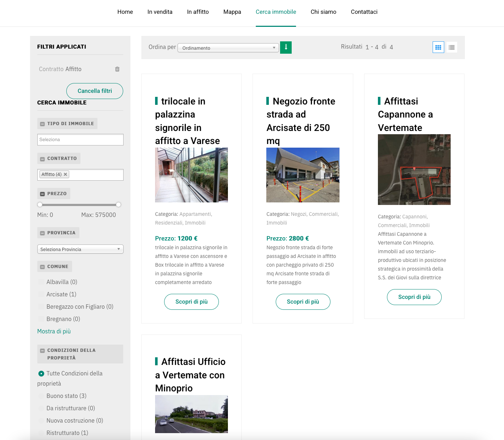Viewport: 504px width, 440px height.
Task: Click the maximum price slider handle
Action: pos(118,205)
